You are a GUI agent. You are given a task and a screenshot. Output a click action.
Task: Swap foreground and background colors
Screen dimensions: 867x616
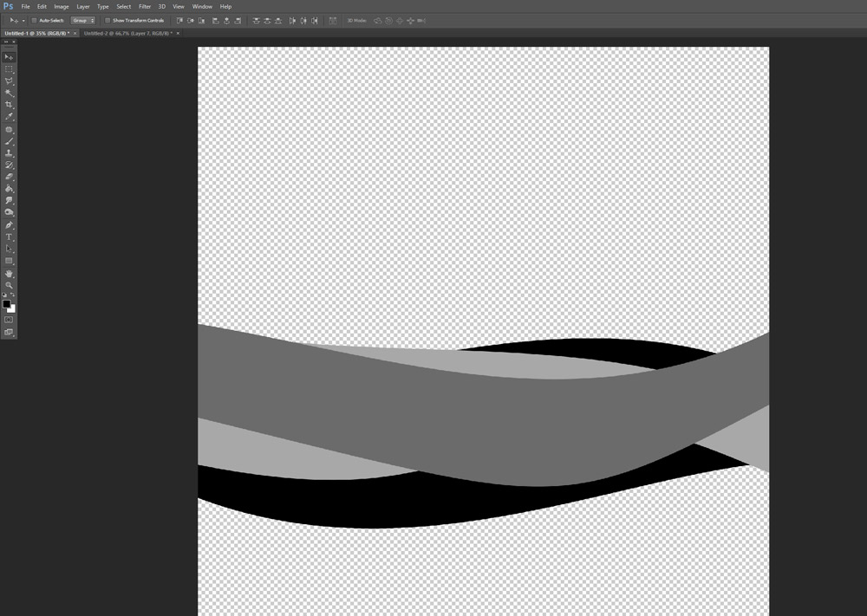pos(13,295)
